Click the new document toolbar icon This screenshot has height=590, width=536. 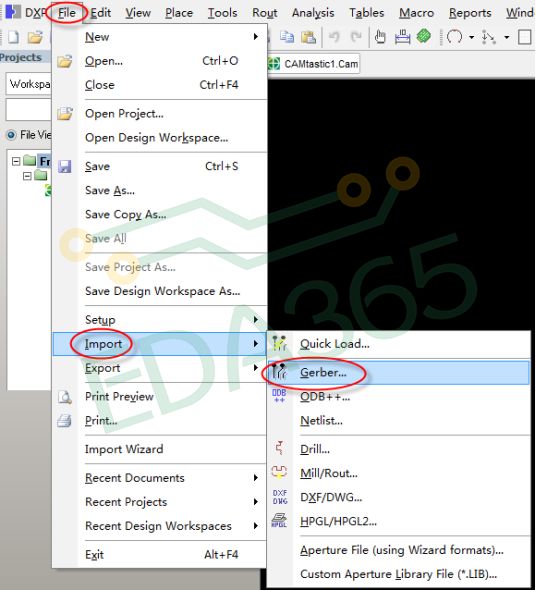(13, 37)
